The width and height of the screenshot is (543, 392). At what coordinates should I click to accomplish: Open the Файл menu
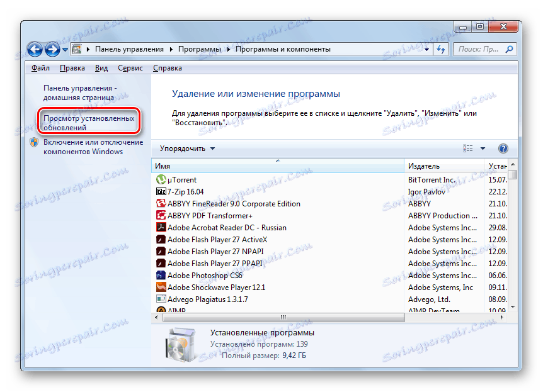tap(40, 68)
